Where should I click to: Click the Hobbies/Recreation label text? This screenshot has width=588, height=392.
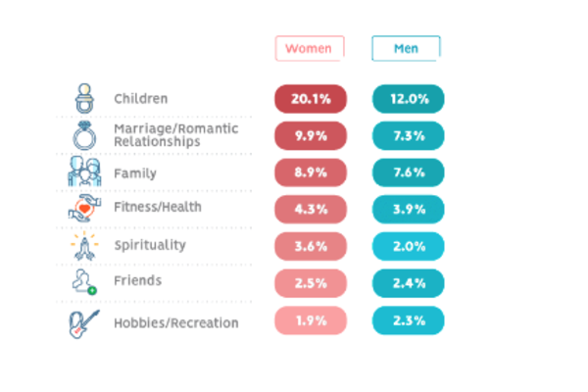[x=175, y=322]
